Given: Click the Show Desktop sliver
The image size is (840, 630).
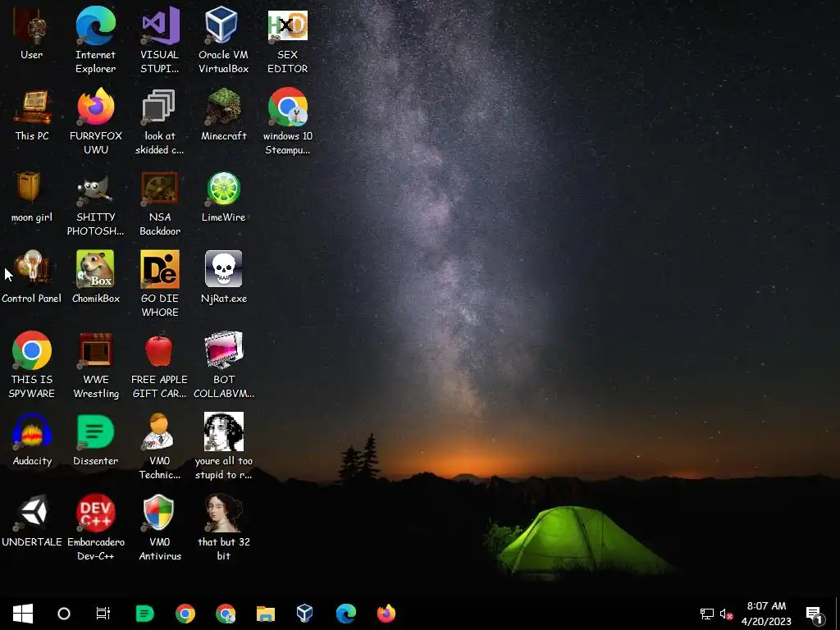Looking at the screenshot, I should 838,614.
